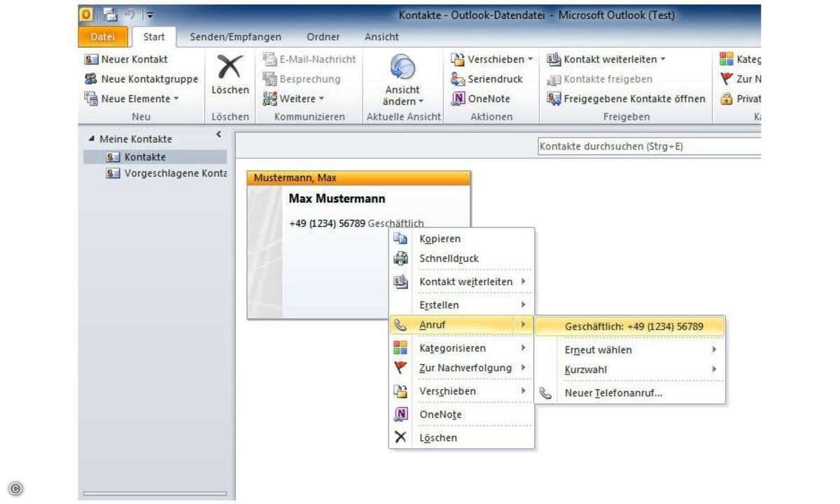
Task: Call Geschäftlich: +49 (1234) 56789
Action: [630, 326]
